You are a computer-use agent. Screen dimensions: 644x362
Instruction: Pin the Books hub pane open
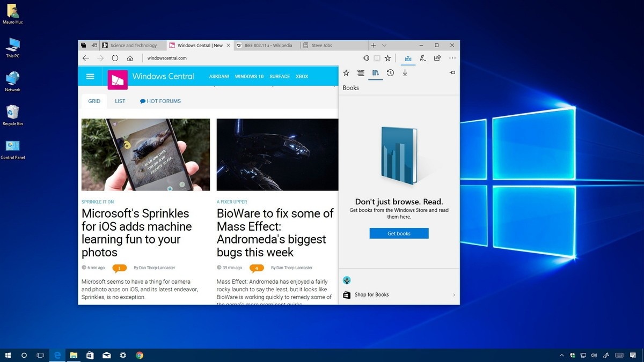click(452, 72)
